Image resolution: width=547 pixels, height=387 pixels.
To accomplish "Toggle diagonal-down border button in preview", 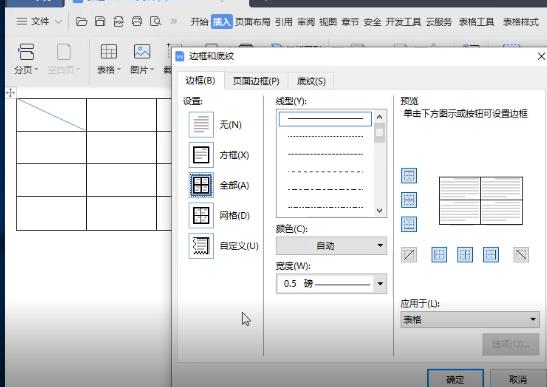I will tap(521, 255).
